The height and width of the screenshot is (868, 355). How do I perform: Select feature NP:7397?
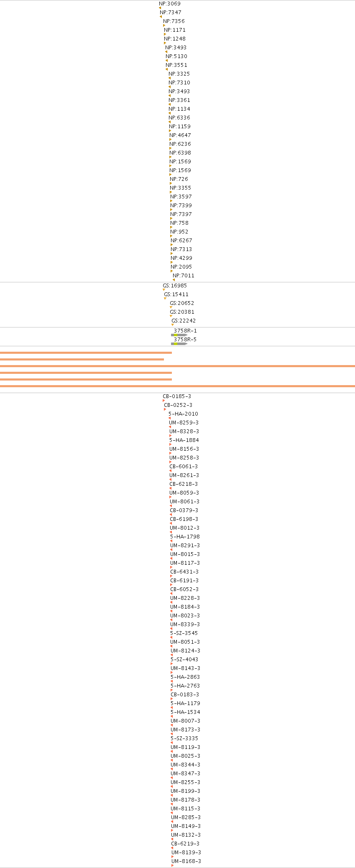tap(181, 214)
